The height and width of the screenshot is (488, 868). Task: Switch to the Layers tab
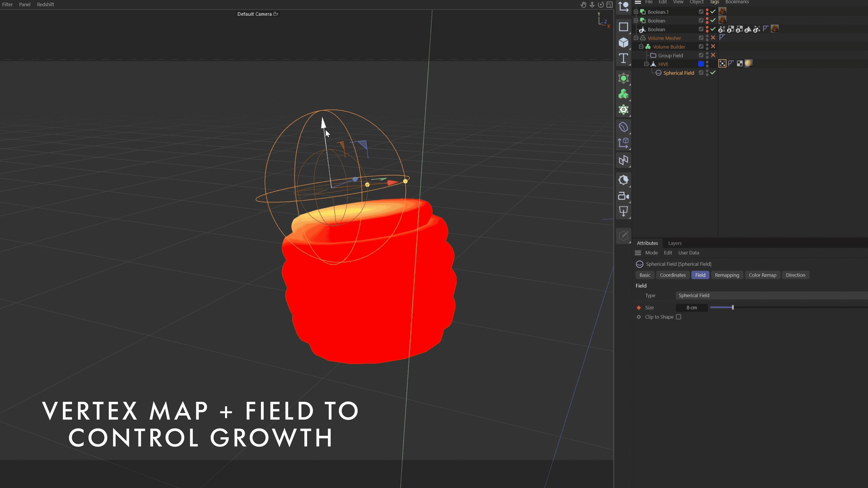(x=675, y=243)
